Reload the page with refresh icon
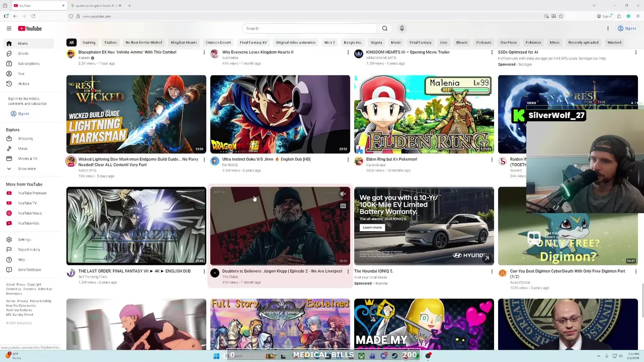 (x=33, y=16)
